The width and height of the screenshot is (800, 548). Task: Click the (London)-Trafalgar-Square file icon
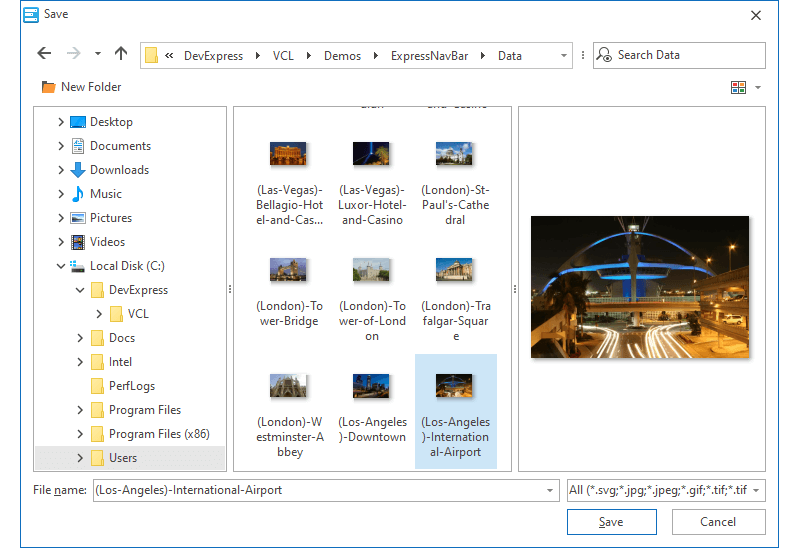point(454,270)
